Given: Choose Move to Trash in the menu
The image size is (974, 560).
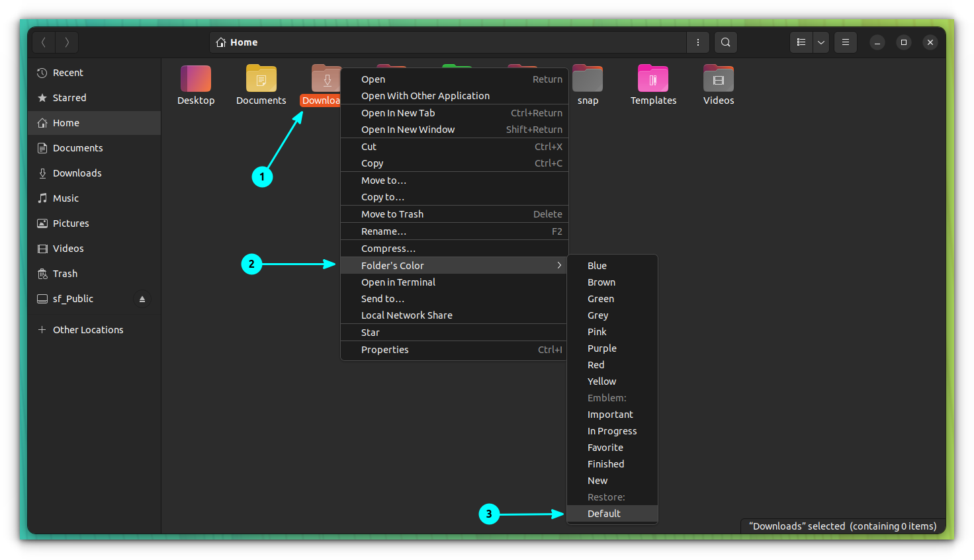Looking at the screenshot, I should 392,214.
